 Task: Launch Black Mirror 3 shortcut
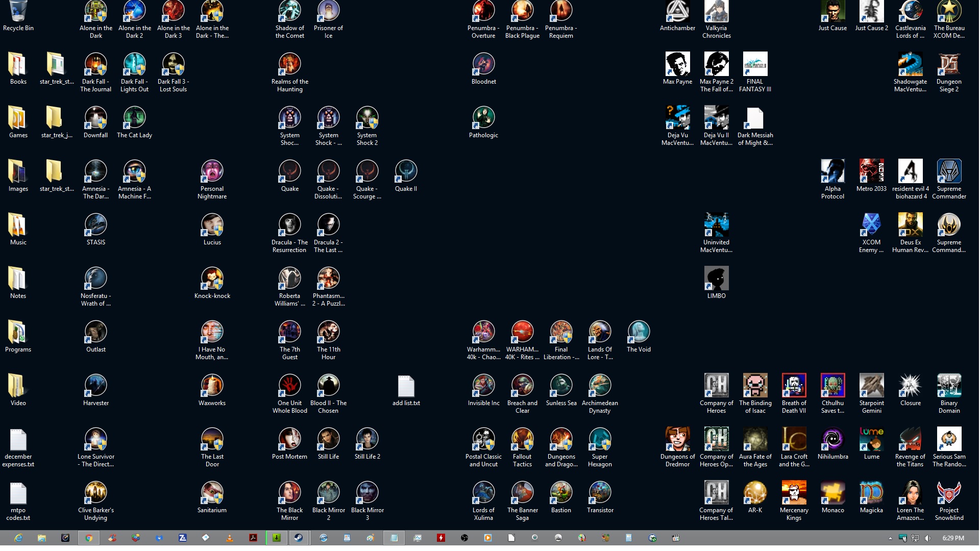[x=367, y=500]
